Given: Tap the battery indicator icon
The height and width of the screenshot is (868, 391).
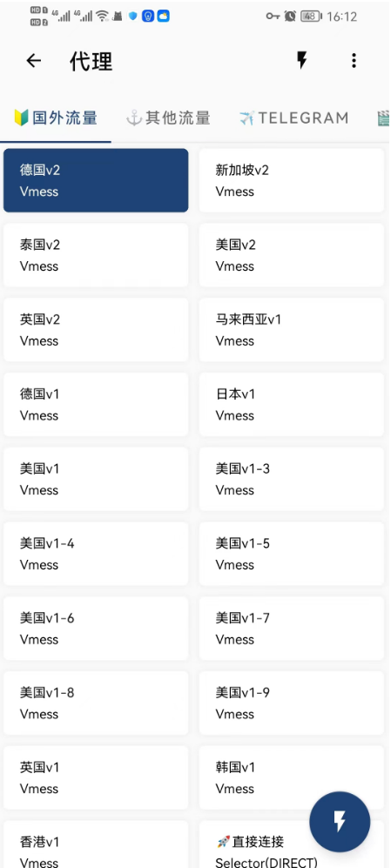Looking at the screenshot, I should coord(311,17).
